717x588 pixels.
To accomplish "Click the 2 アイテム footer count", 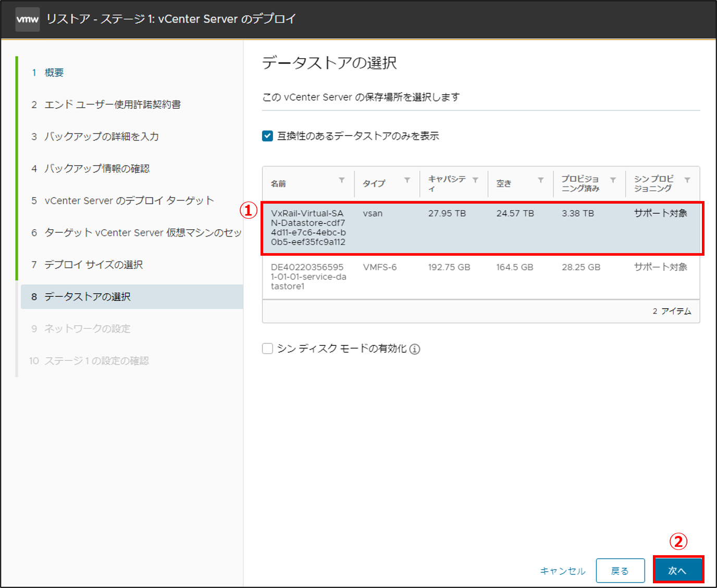I will (672, 311).
